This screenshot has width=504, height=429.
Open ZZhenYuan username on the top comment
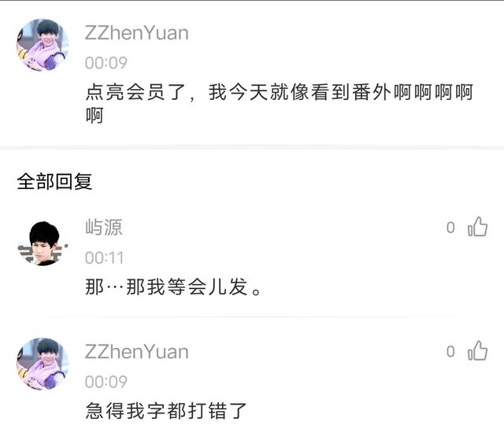point(136,33)
